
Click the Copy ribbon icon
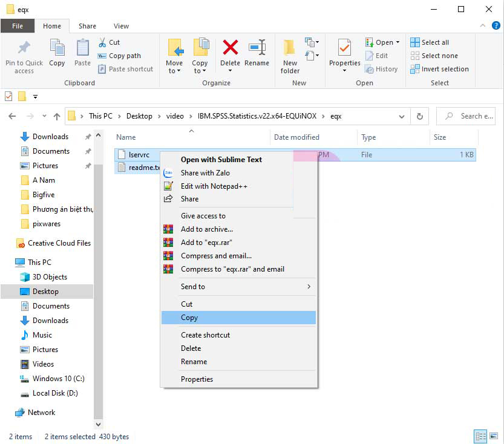57,48
